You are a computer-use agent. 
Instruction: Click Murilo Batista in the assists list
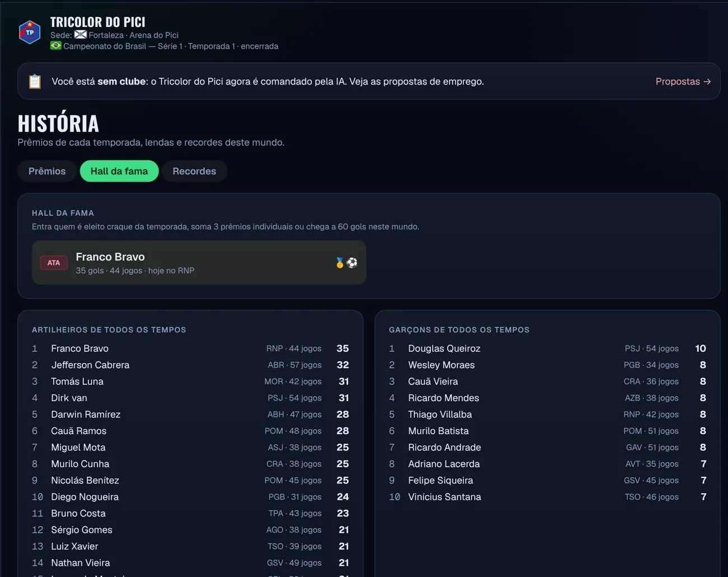(x=548, y=431)
